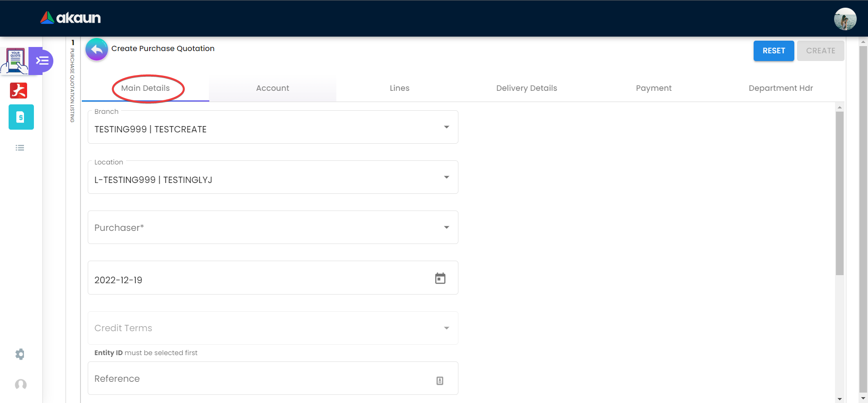868x403 pixels.
Task: Click the CREATE button
Action: pos(821,51)
